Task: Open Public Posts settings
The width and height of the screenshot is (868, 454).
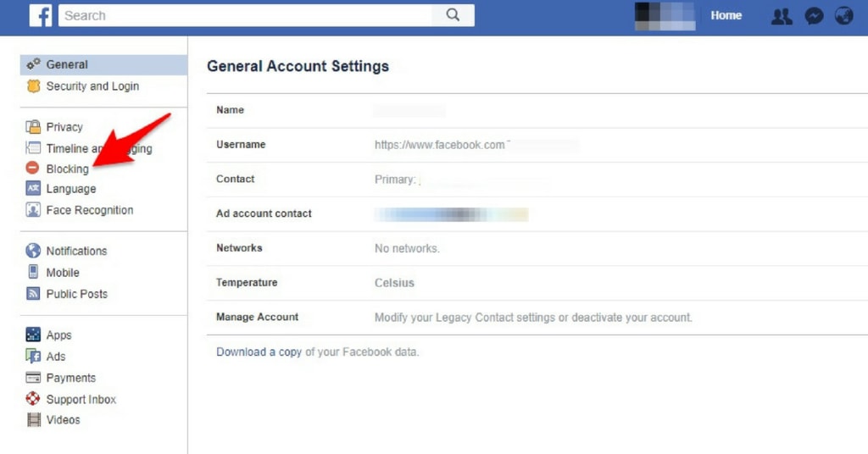Action: 77,294
